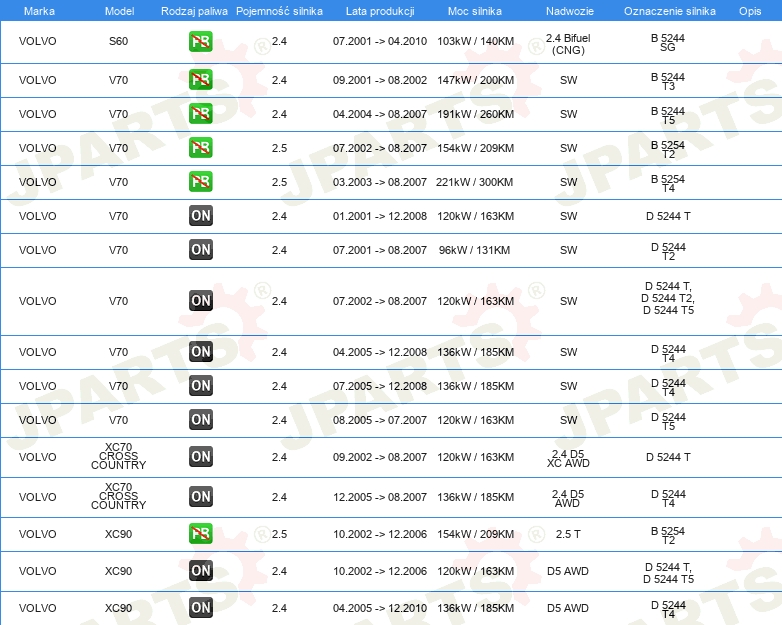Click the PB fuel icon in S60 row
The width and height of the screenshot is (782, 625).
point(200,41)
